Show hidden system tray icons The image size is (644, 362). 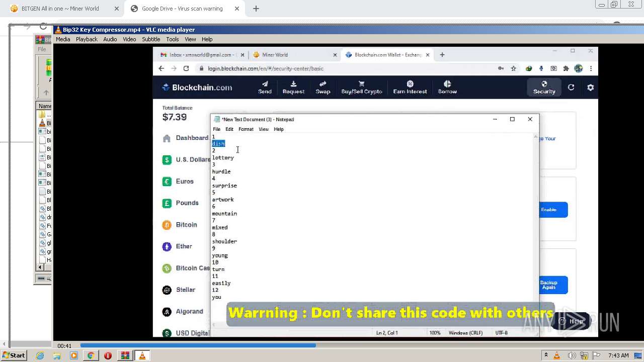(x=546, y=355)
